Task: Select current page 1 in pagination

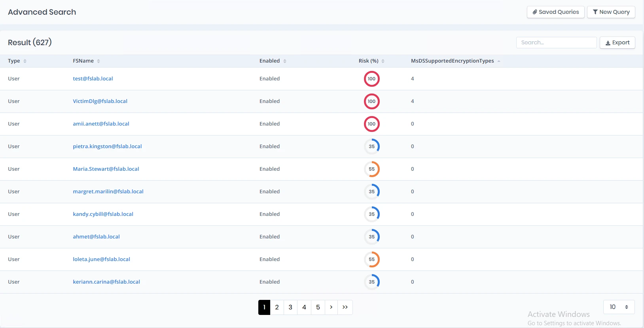Action: (264, 307)
